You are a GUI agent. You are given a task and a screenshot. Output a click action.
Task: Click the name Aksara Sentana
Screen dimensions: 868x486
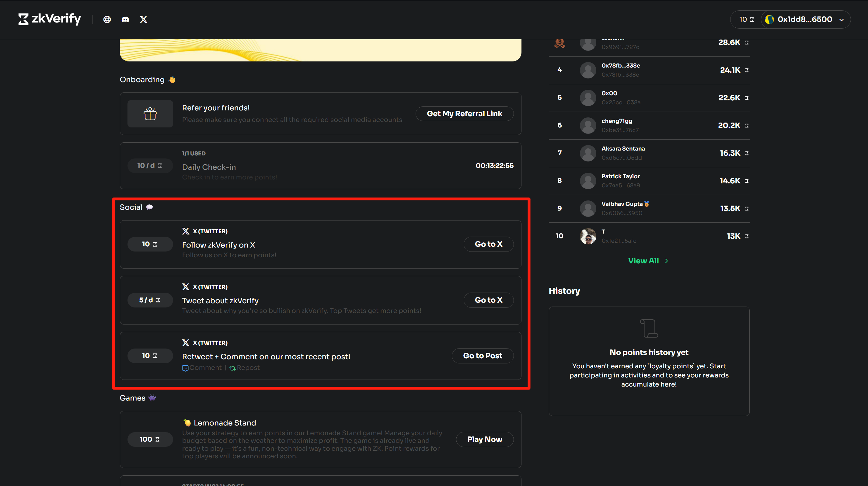click(x=623, y=148)
